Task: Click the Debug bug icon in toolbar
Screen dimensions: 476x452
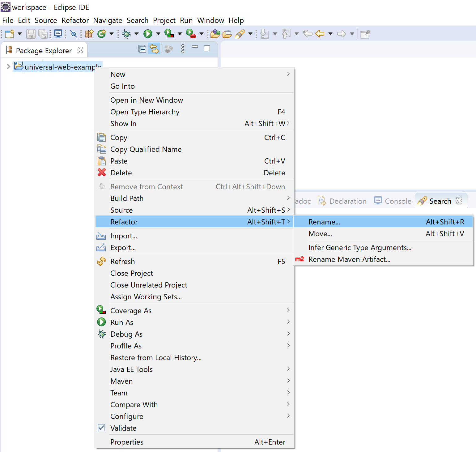Action: 126,34
